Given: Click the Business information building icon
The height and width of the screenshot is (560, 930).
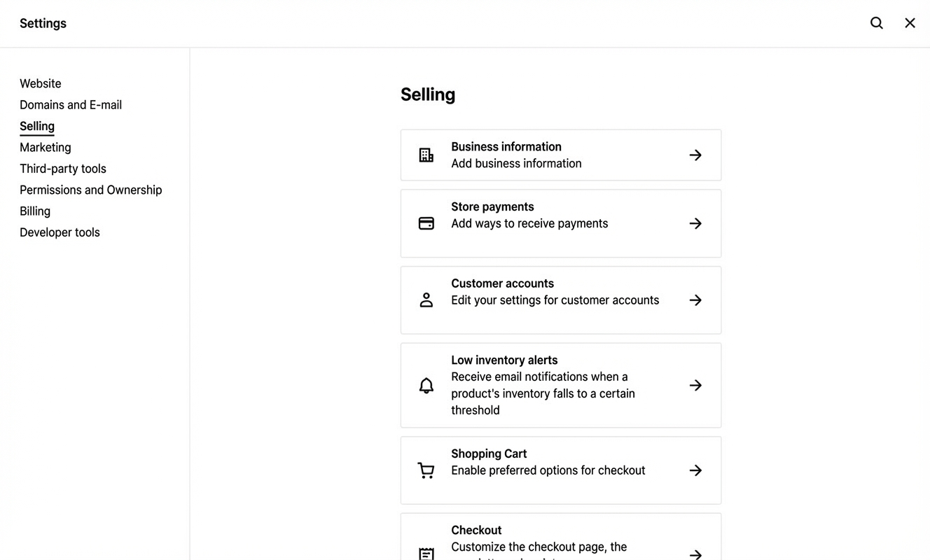Looking at the screenshot, I should point(426,155).
